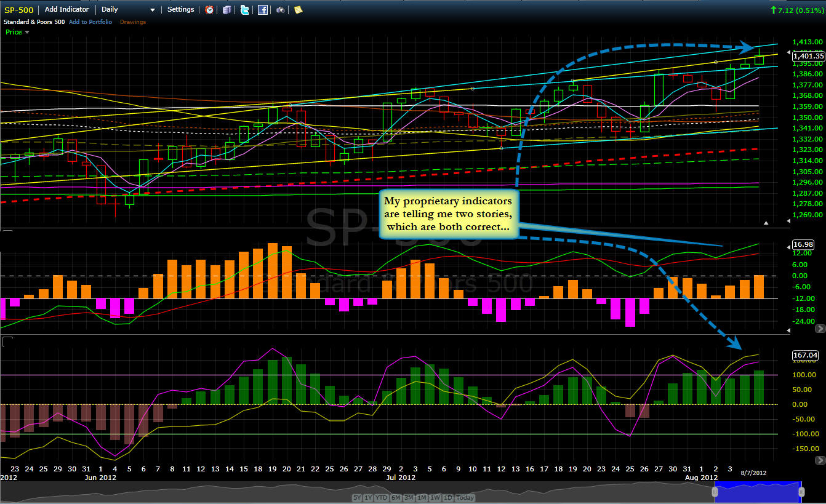Screen dimensions: 826x504
Task: Click the Today range button
Action: pyautogui.click(x=465, y=497)
